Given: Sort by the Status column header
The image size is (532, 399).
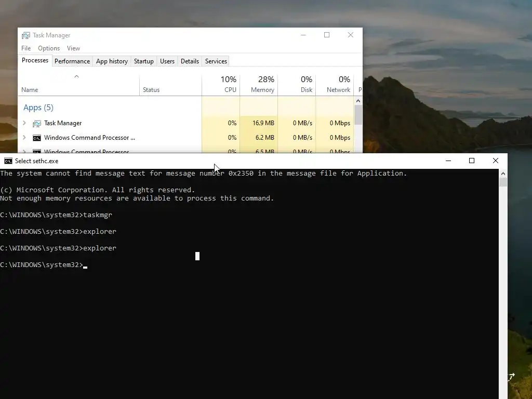Looking at the screenshot, I should [x=170, y=85].
